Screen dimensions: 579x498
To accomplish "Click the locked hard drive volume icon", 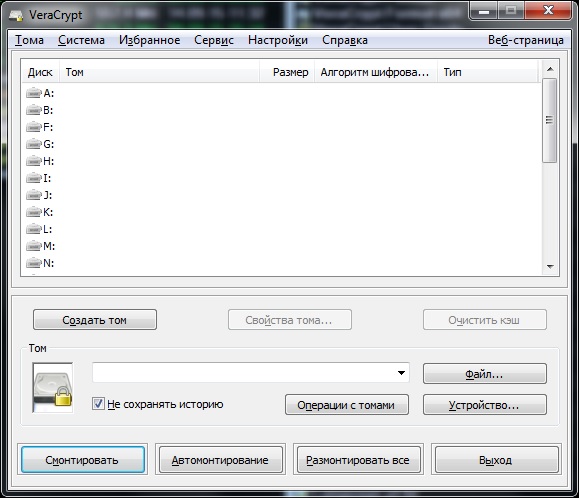I will point(53,387).
